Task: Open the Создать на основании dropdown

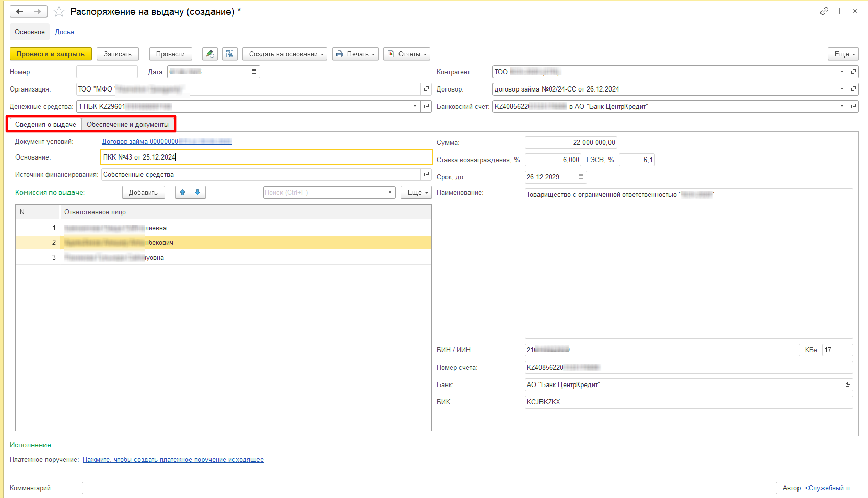Action: (285, 54)
